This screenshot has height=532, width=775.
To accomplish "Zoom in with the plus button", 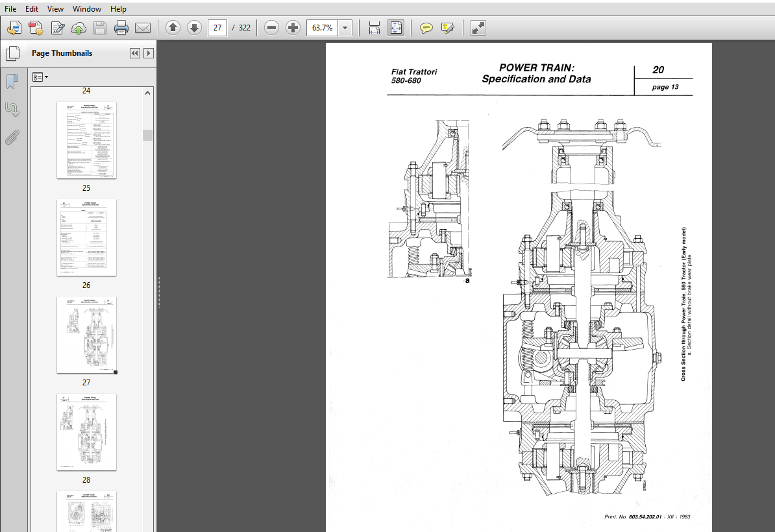I will click(x=293, y=28).
